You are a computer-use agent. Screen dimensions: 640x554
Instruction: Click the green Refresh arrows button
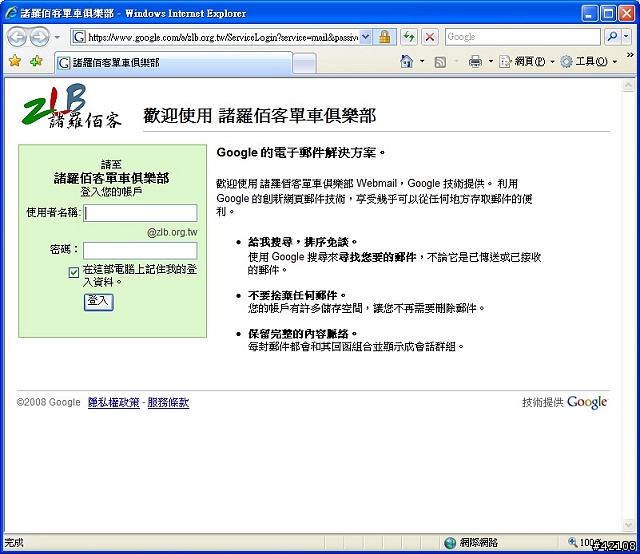(x=409, y=37)
